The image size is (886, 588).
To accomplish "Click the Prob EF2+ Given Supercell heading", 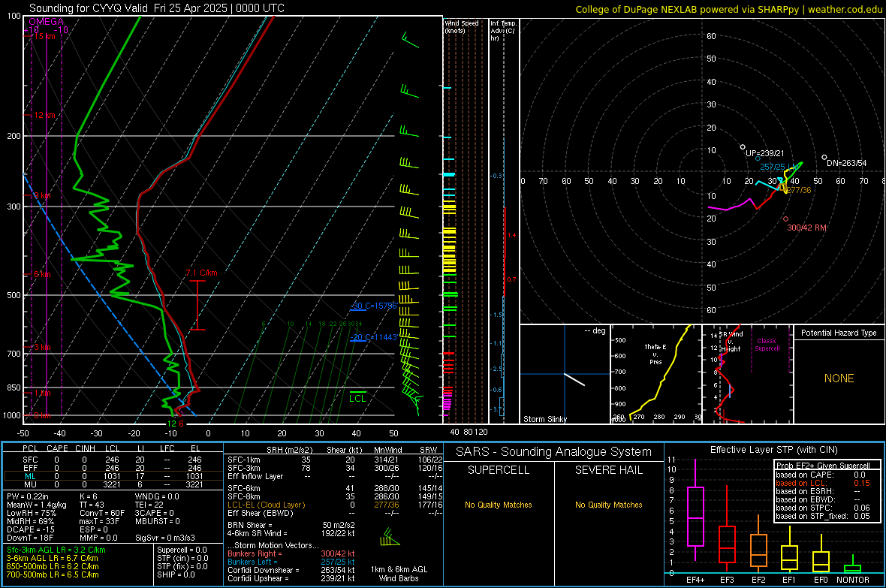I will (823, 466).
